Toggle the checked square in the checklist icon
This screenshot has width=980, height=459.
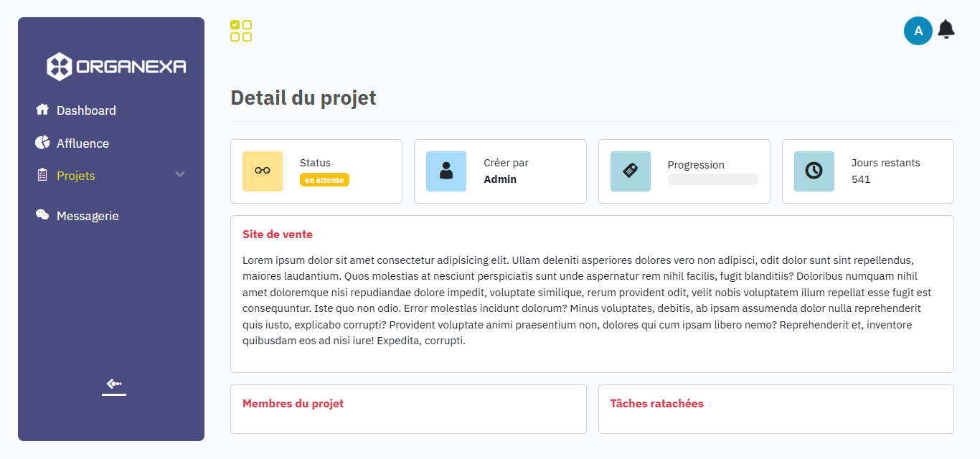(235, 24)
